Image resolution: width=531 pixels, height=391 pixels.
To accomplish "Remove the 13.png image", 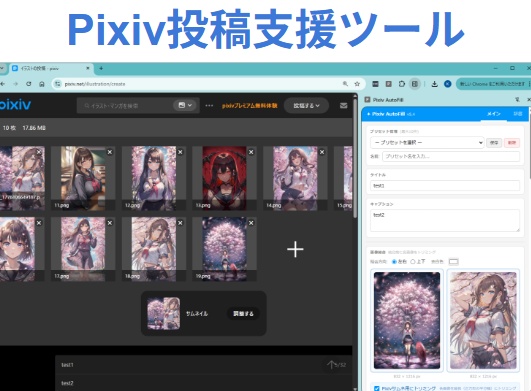I will [x=251, y=152].
